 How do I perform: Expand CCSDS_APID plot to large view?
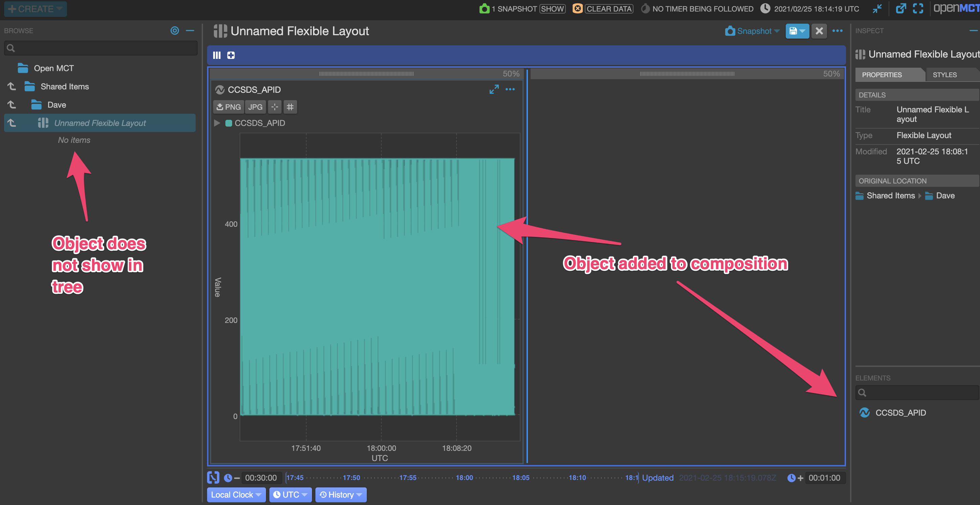coord(494,89)
